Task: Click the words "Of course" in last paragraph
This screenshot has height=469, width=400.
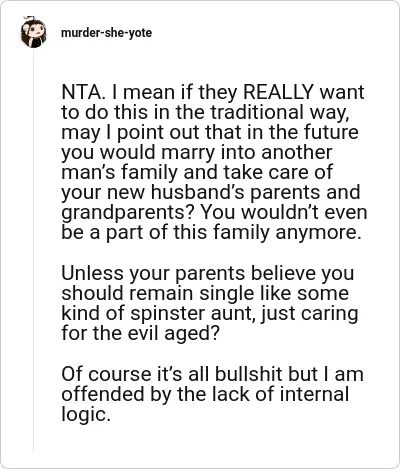Action: pos(106,374)
